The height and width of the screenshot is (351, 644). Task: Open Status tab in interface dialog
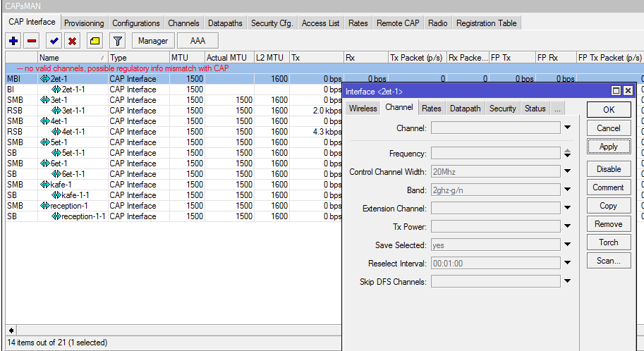click(x=535, y=109)
